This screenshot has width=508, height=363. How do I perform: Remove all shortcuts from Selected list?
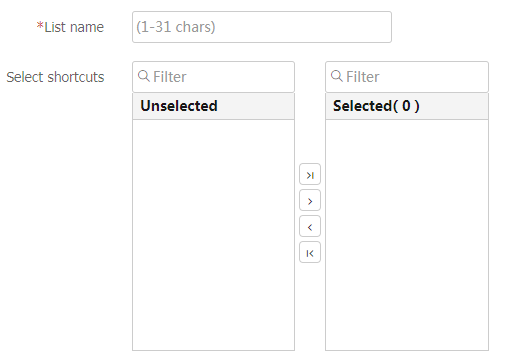(310, 252)
